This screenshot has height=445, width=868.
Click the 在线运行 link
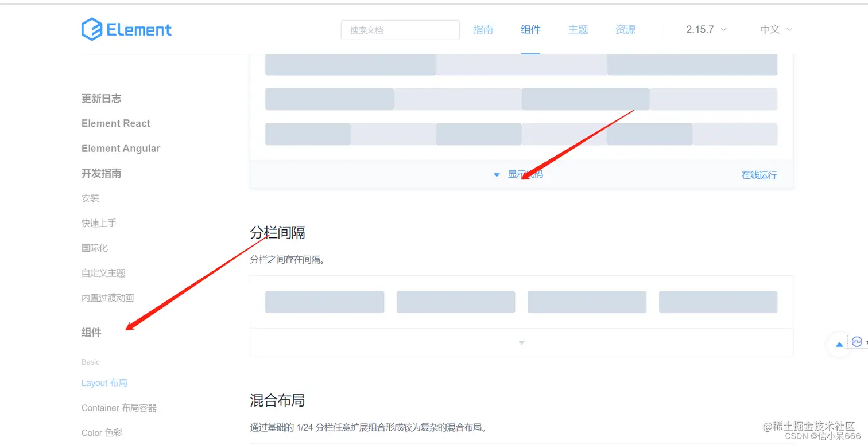(x=758, y=175)
